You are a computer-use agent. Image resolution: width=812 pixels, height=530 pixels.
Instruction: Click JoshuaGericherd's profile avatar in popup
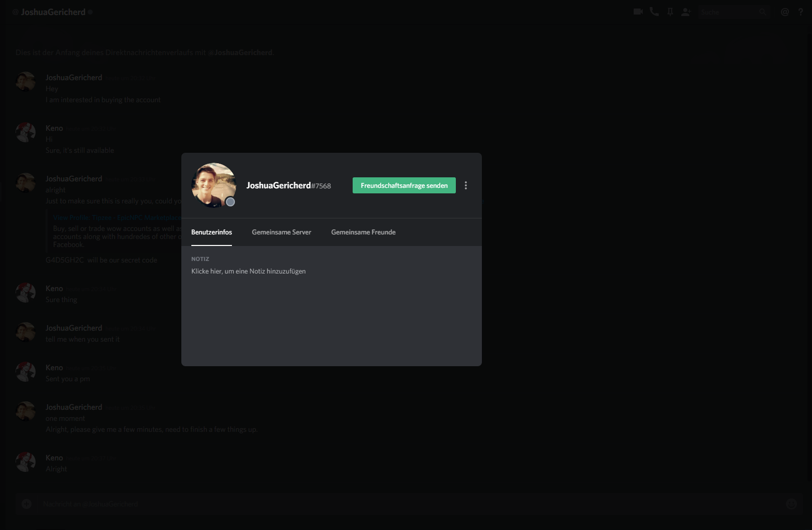click(x=214, y=185)
